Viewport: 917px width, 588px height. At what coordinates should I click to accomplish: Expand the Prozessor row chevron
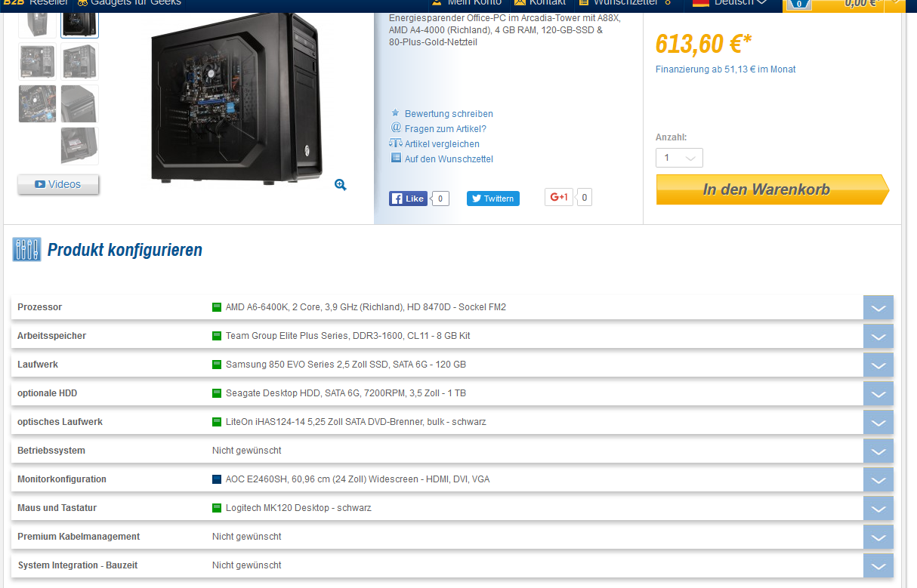click(878, 308)
